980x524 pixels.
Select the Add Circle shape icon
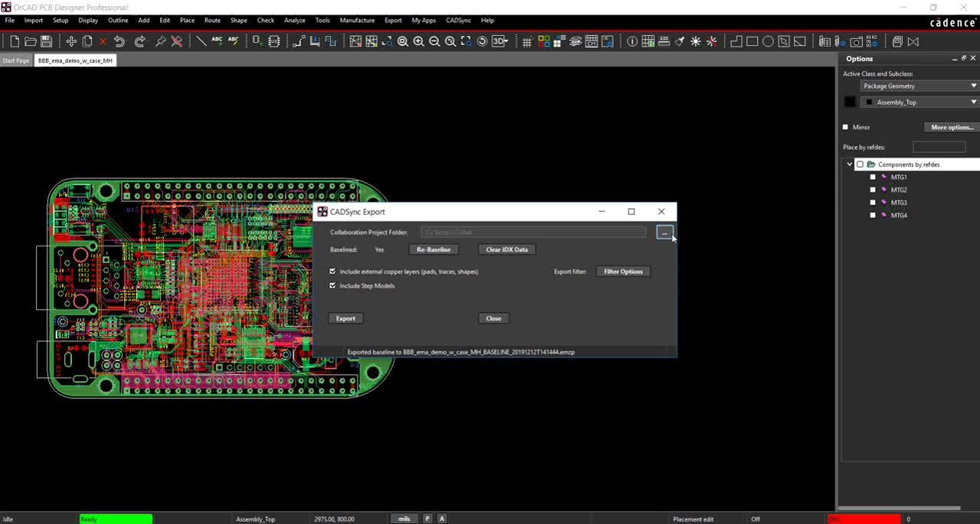click(x=768, y=41)
